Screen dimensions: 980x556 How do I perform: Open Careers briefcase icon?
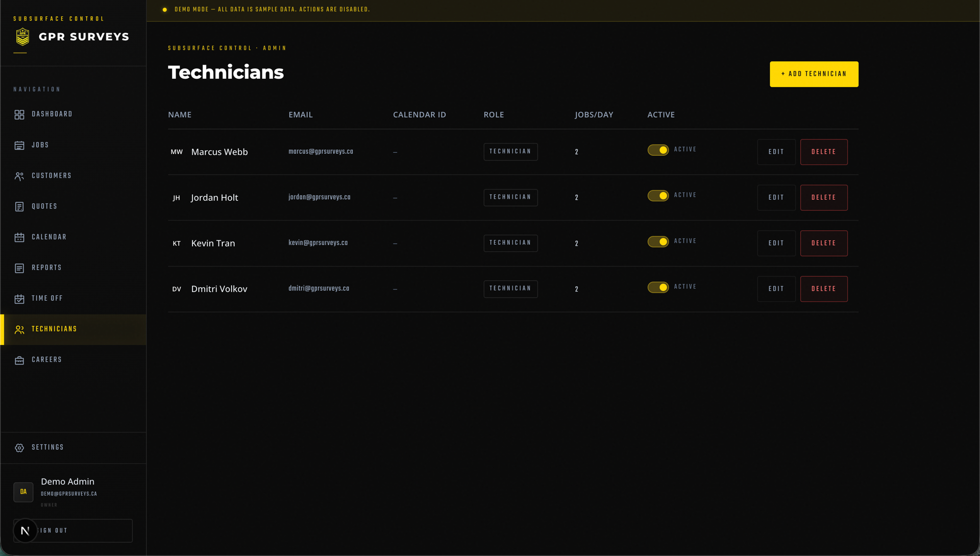[19, 361]
